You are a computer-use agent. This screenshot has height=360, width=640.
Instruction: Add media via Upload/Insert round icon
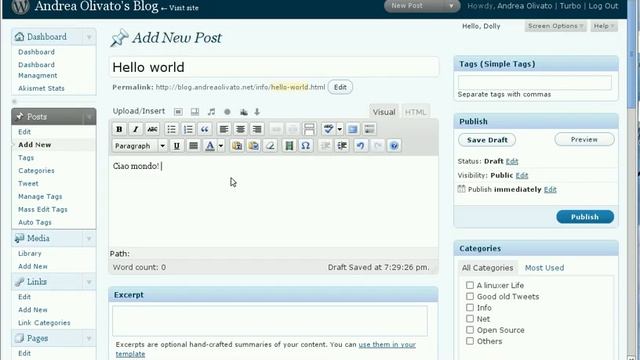click(x=227, y=112)
